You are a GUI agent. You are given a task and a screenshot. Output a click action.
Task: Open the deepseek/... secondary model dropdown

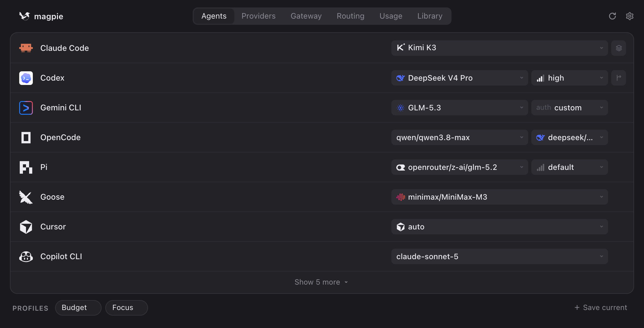(x=570, y=137)
